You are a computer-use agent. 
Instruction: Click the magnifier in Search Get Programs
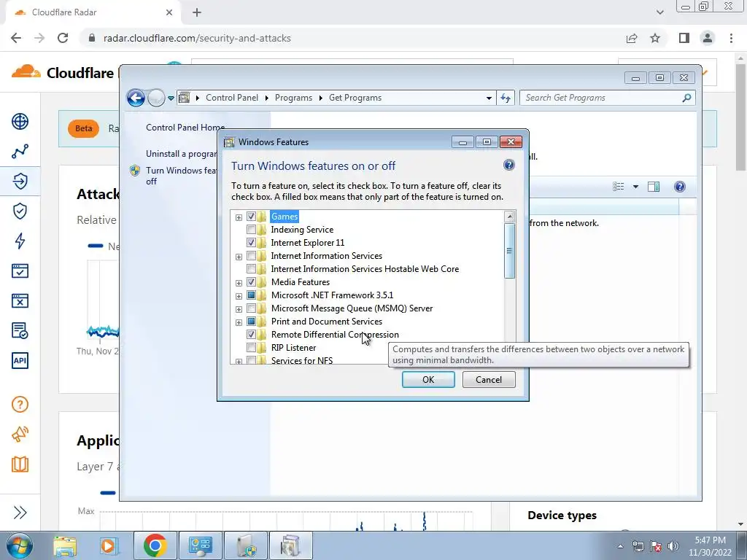[x=686, y=98]
